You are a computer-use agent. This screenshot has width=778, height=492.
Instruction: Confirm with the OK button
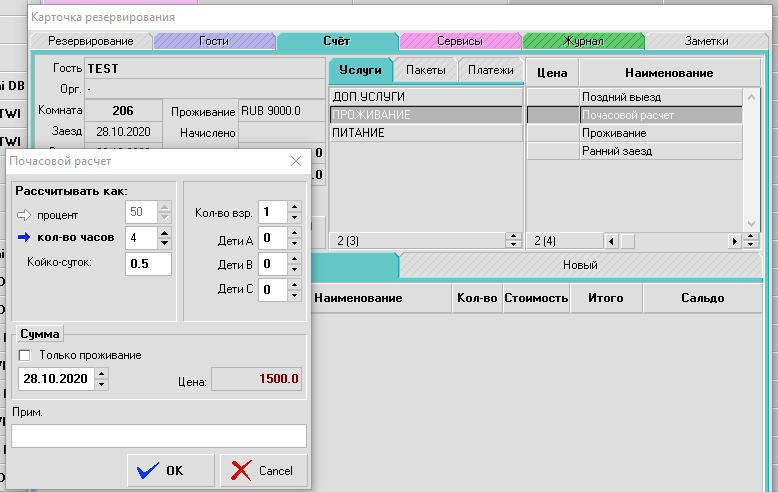coord(162,470)
